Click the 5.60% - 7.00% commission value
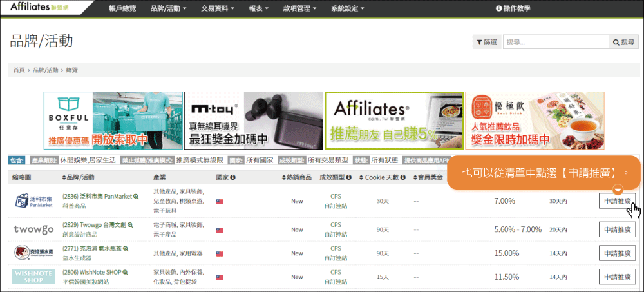The height and width of the screenshot is (292, 644). [518, 229]
